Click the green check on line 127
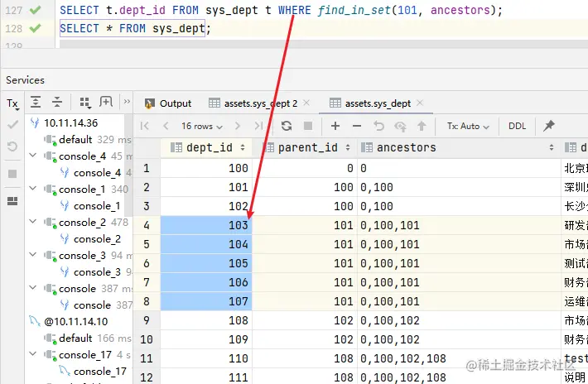This screenshot has height=384, width=588. [35, 10]
